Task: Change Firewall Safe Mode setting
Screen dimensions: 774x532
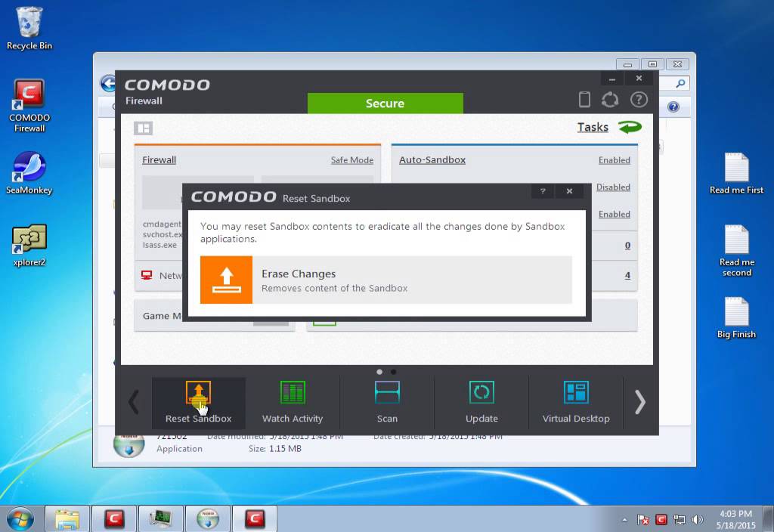Action: click(352, 160)
